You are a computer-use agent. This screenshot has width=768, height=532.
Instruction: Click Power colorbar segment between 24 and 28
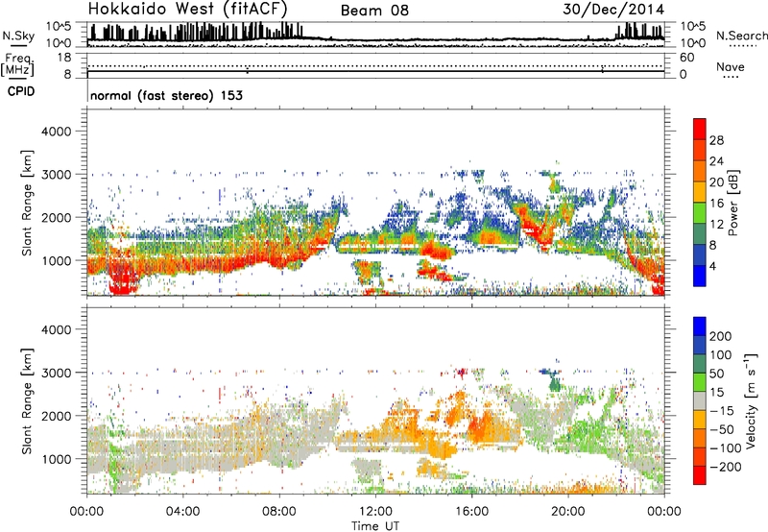[x=700, y=150]
